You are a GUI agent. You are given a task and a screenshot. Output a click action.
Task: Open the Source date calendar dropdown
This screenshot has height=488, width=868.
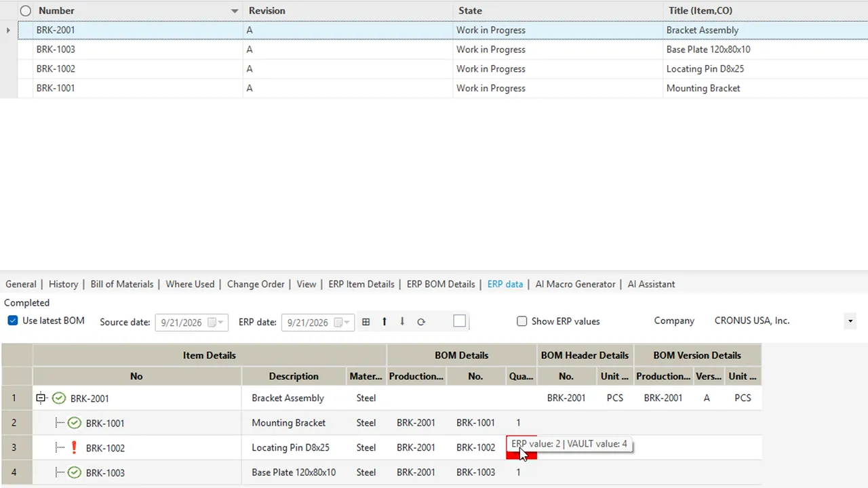(x=216, y=323)
